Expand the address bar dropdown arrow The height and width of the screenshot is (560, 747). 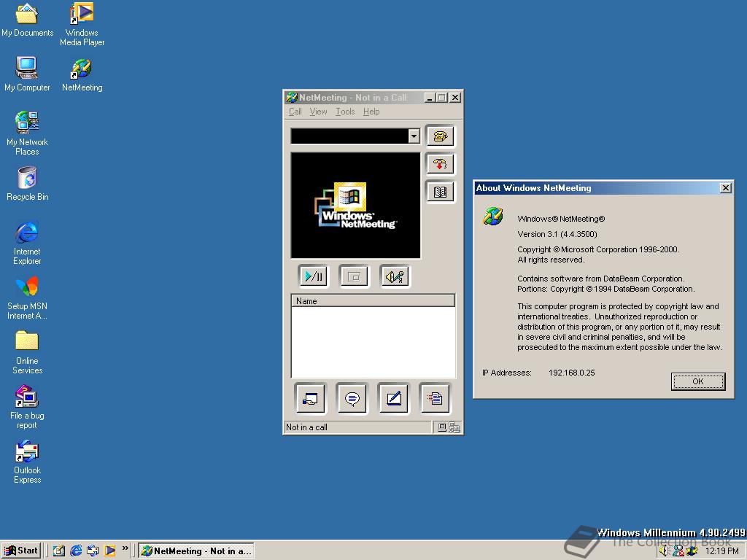414,136
